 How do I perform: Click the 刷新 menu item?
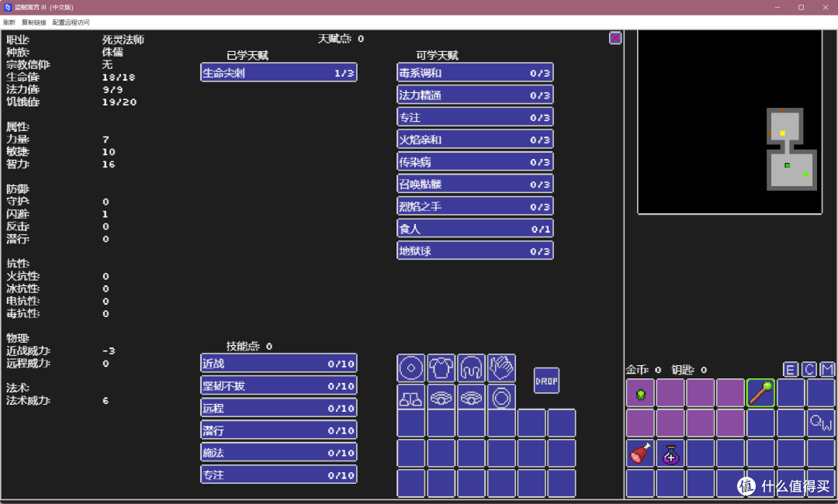tap(9, 22)
